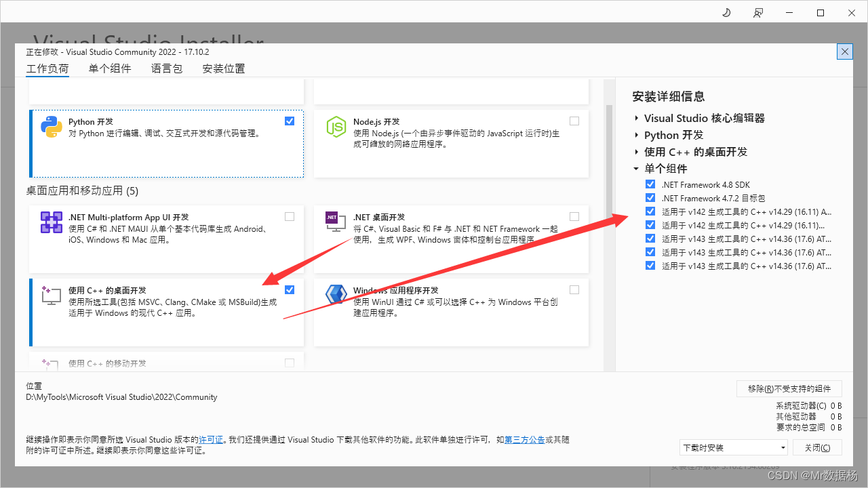868x488 pixels.
Task: Expand Python 开发 in install details
Action: (x=637, y=135)
